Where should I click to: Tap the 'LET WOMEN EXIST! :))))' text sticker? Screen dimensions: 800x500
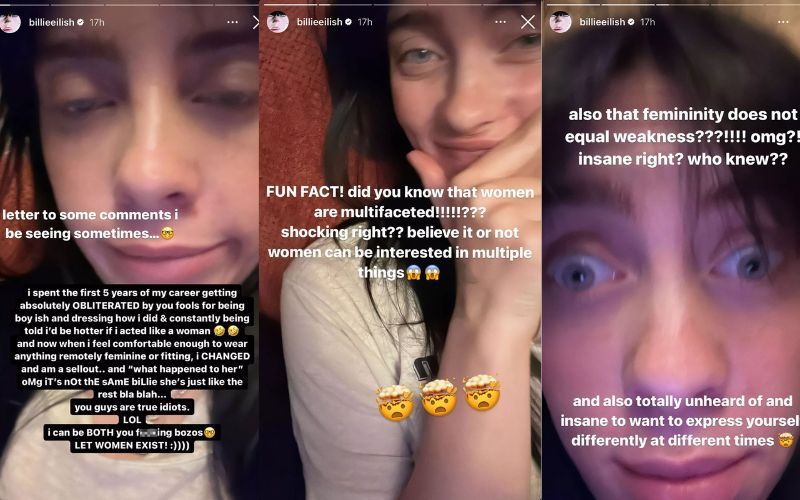tap(132, 445)
